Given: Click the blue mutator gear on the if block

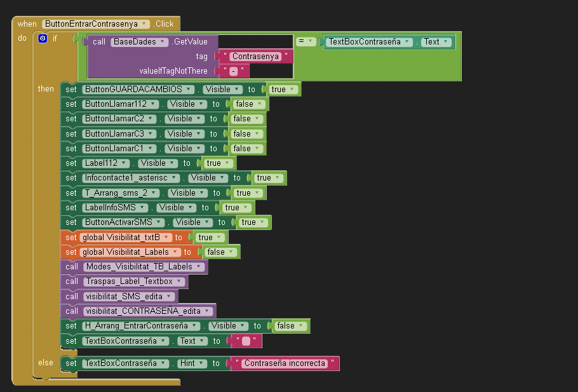Looking at the screenshot, I should (x=43, y=39).
